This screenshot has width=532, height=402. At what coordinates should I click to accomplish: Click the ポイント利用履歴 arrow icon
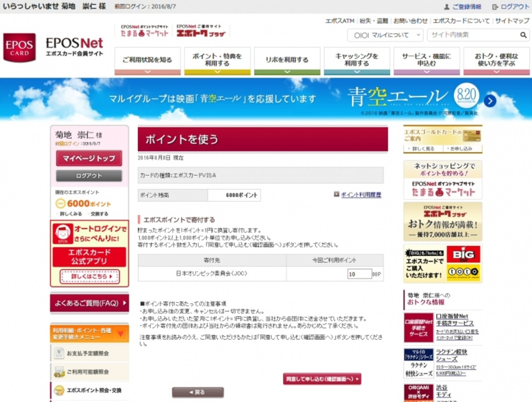pyautogui.click(x=336, y=194)
